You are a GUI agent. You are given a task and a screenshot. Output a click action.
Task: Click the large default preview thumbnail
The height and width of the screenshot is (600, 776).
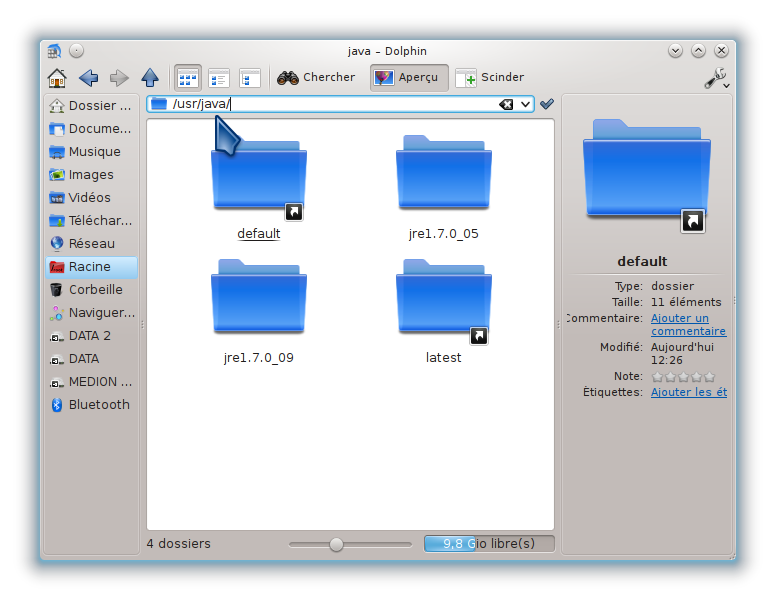(646, 176)
